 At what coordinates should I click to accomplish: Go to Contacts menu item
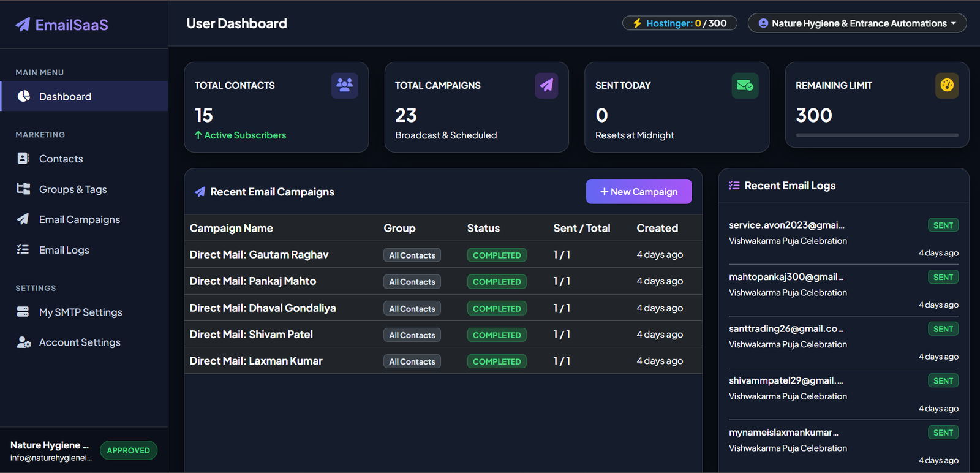tap(84, 159)
